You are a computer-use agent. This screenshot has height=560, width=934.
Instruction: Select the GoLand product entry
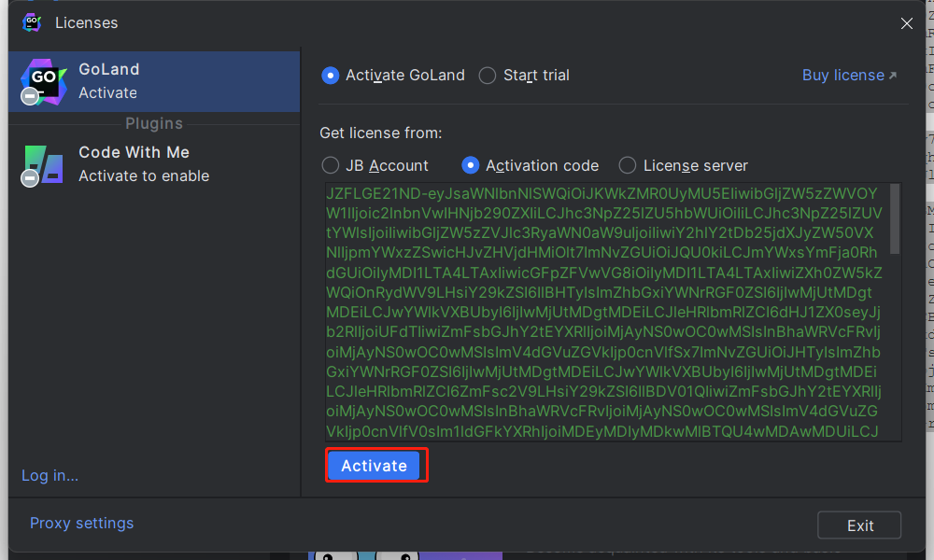pyautogui.click(x=154, y=81)
